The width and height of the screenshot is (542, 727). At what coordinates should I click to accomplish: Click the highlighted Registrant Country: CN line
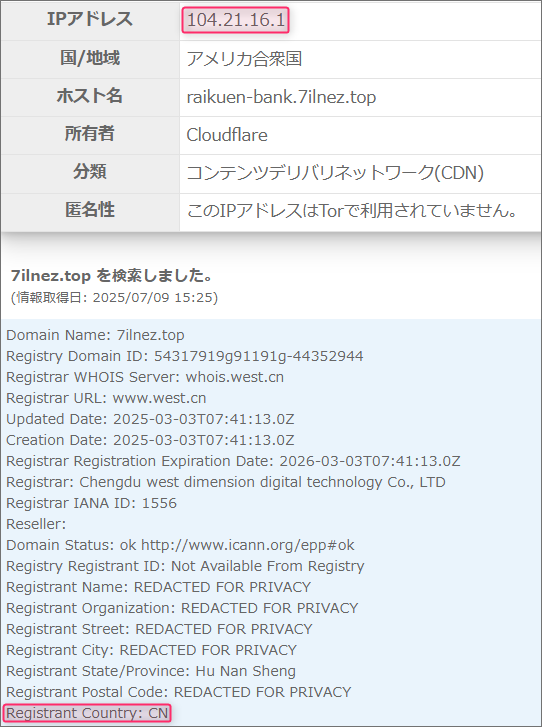click(87, 713)
